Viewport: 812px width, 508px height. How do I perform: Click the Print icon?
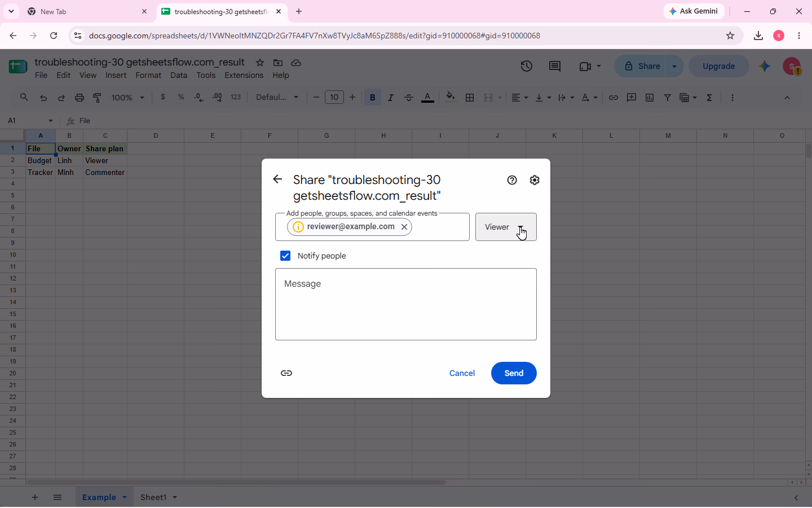coord(80,98)
